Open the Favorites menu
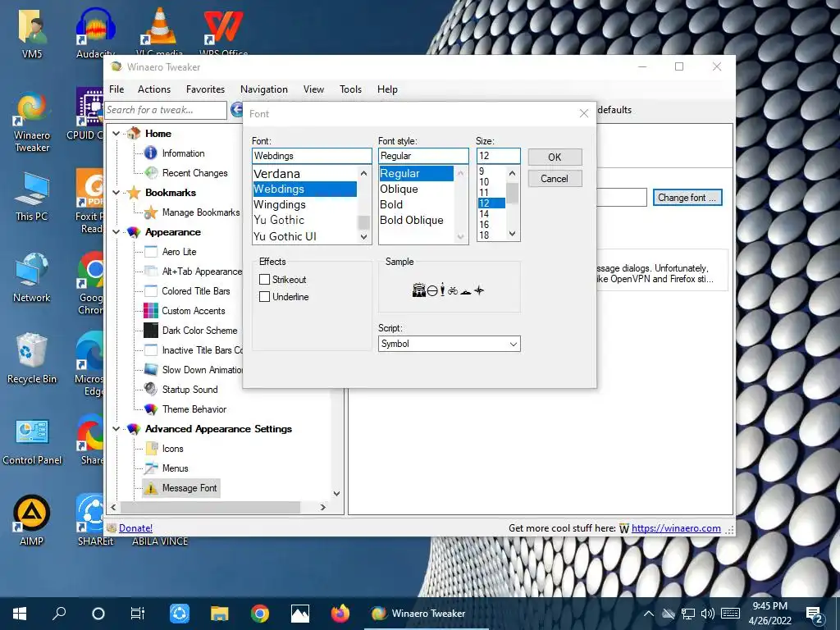The width and height of the screenshot is (840, 630). pos(205,89)
